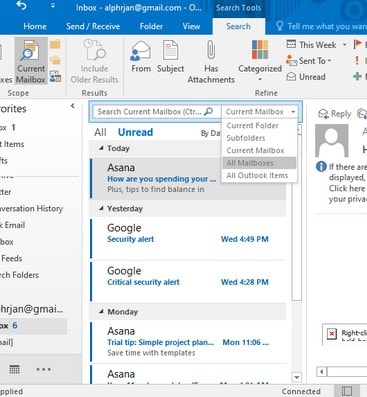Image resolution: width=367 pixels, height=397 pixels.
Task: Click the This Week calendar filter
Action: [x=311, y=44]
